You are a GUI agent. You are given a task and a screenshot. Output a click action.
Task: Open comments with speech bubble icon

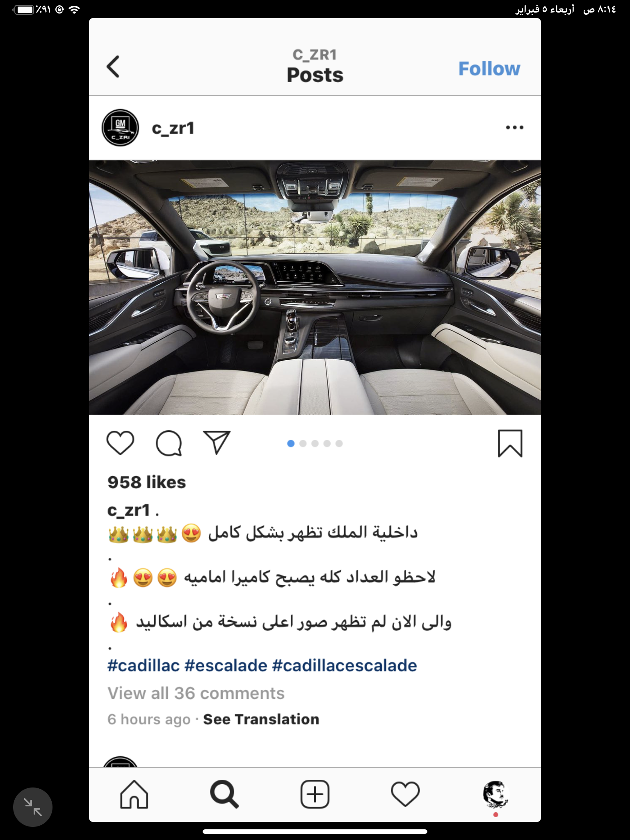point(169,443)
